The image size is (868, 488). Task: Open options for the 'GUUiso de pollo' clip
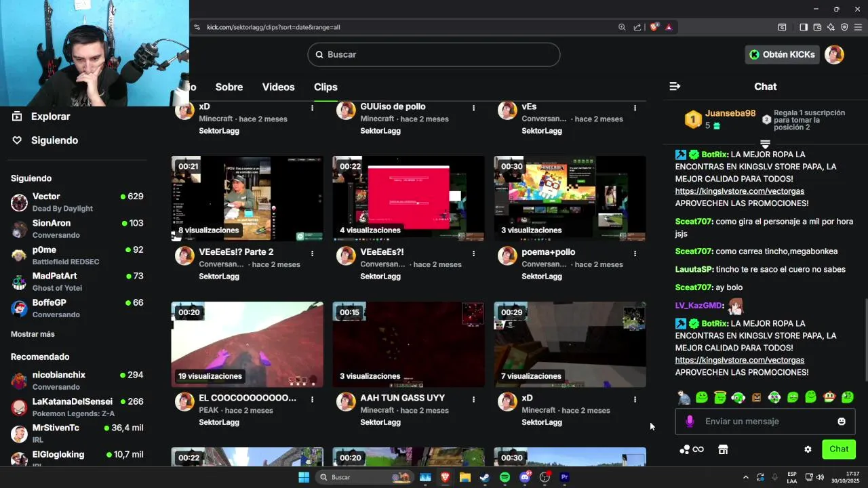coord(473,108)
